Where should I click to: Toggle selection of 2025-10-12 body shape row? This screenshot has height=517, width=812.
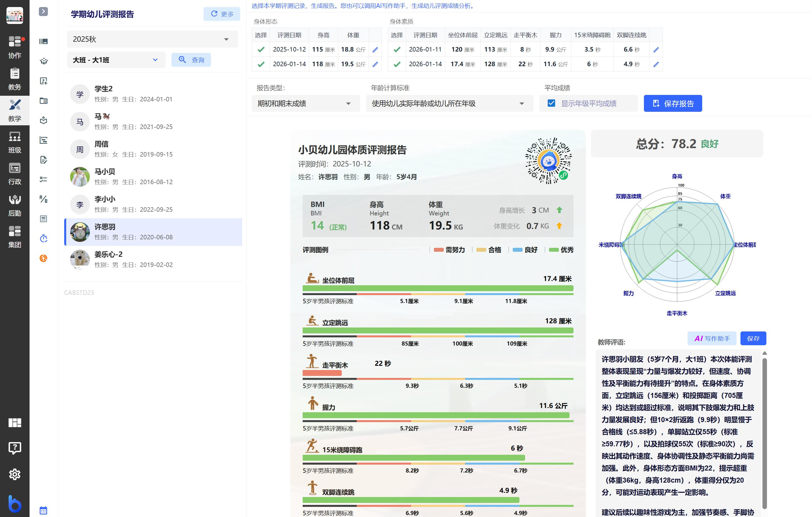[261, 50]
